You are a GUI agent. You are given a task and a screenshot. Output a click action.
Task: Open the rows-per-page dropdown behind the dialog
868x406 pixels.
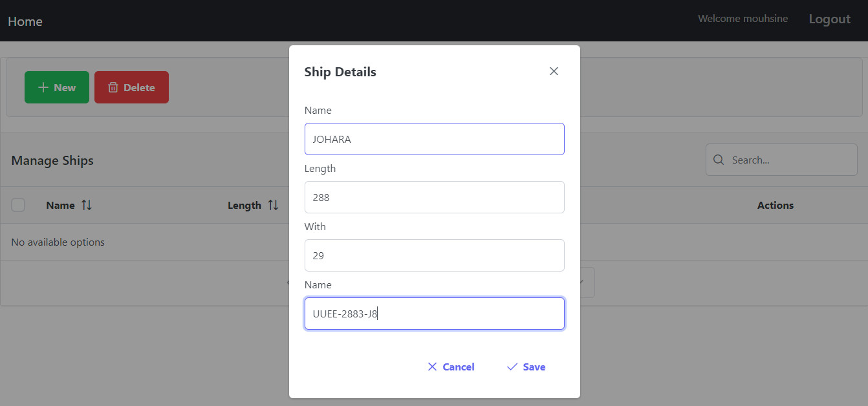[587, 283]
